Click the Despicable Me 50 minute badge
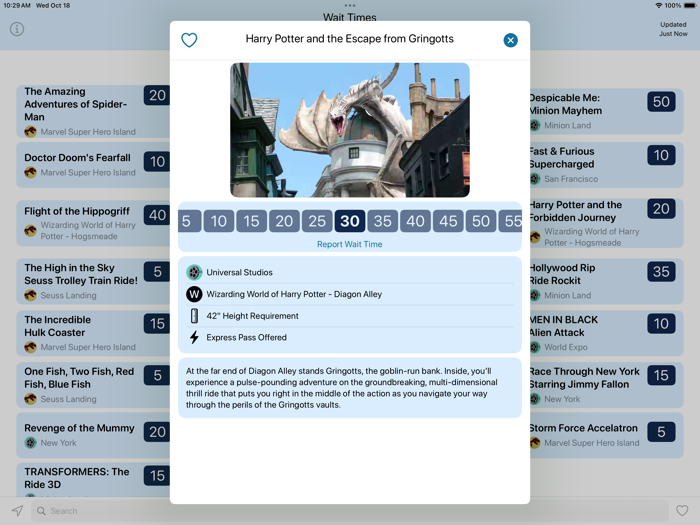Image resolution: width=700 pixels, height=525 pixels. tap(661, 101)
